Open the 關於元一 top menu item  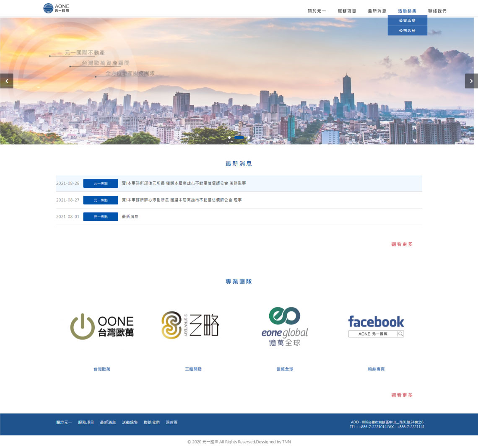coord(317,11)
